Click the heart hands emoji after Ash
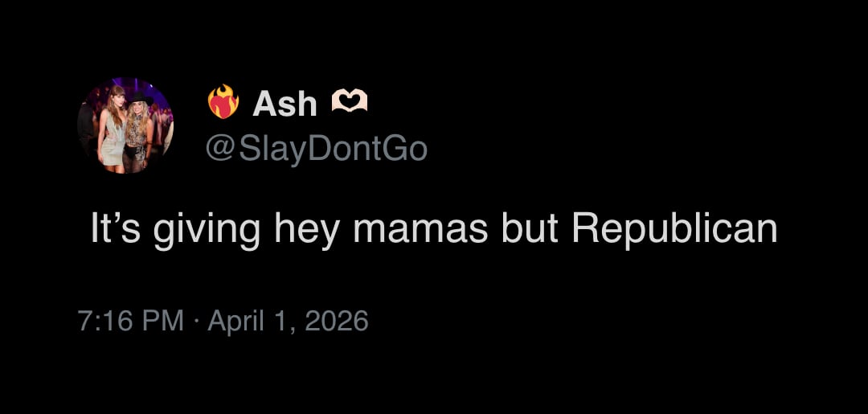 click(x=350, y=101)
